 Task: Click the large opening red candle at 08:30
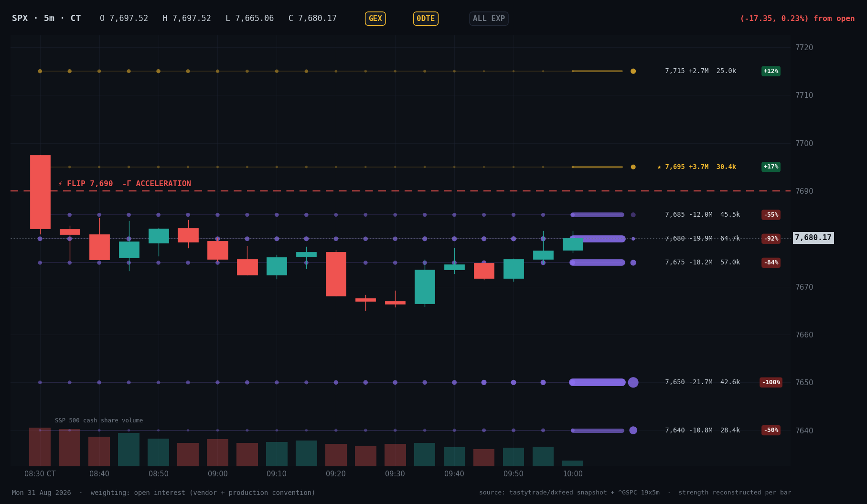pyautogui.click(x=40, y=192)
